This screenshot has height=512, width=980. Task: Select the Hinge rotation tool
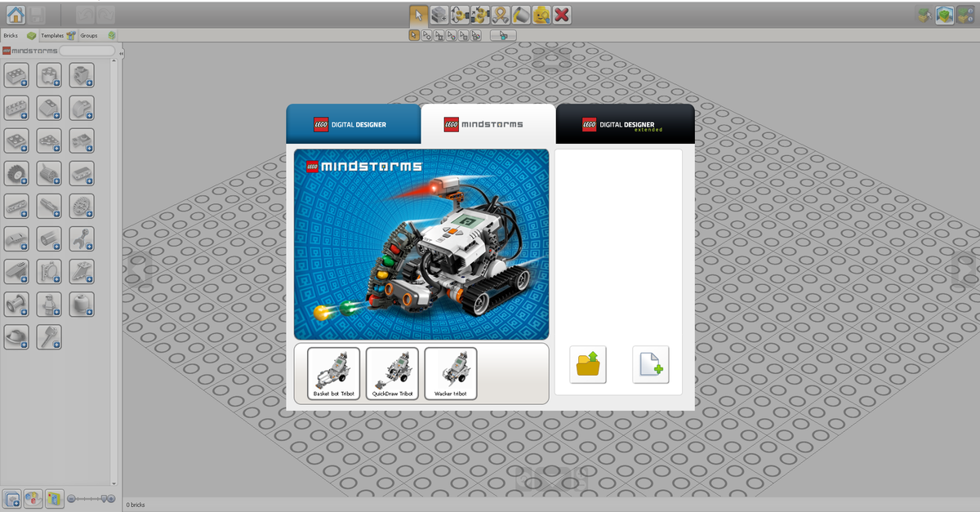[460, 14]
